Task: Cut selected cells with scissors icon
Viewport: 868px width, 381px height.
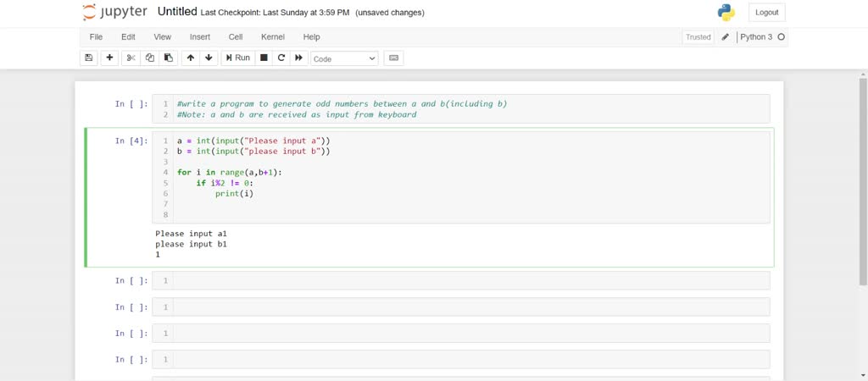Action: [131, 58]
